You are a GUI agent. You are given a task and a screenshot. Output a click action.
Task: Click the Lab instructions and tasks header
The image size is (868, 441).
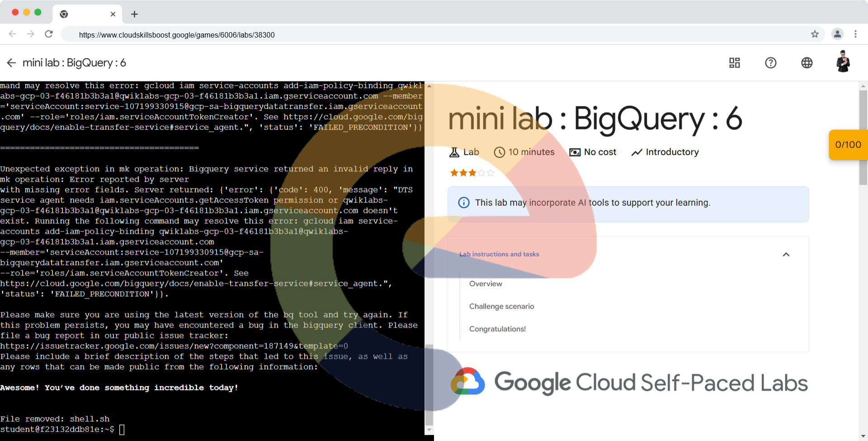pyautogui.click(x=499, y=255)
